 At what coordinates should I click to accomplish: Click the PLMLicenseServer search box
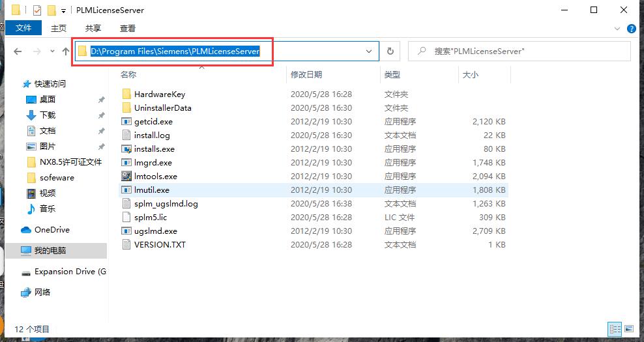[519, 51]
